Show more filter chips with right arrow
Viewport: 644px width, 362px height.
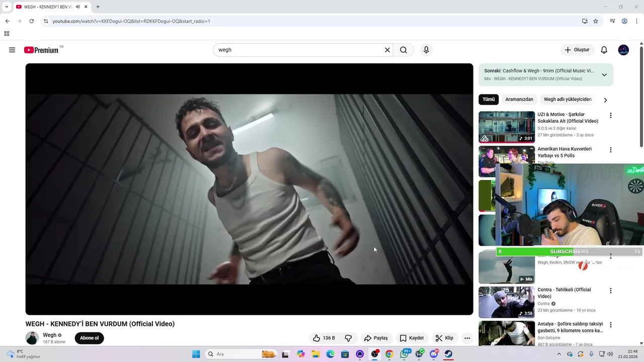605,100
